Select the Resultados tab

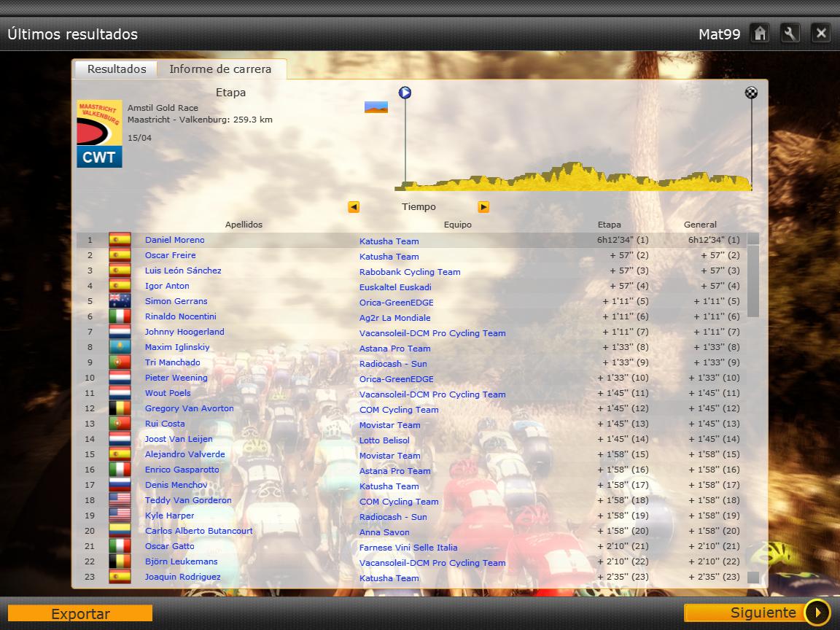point(117,69)
